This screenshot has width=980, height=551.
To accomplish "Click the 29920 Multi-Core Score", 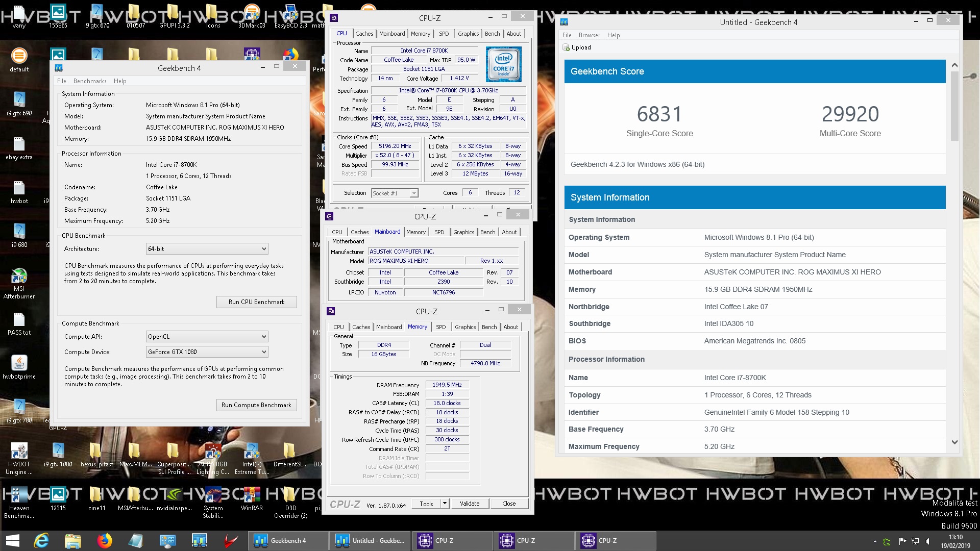I will tap(850, 114).
